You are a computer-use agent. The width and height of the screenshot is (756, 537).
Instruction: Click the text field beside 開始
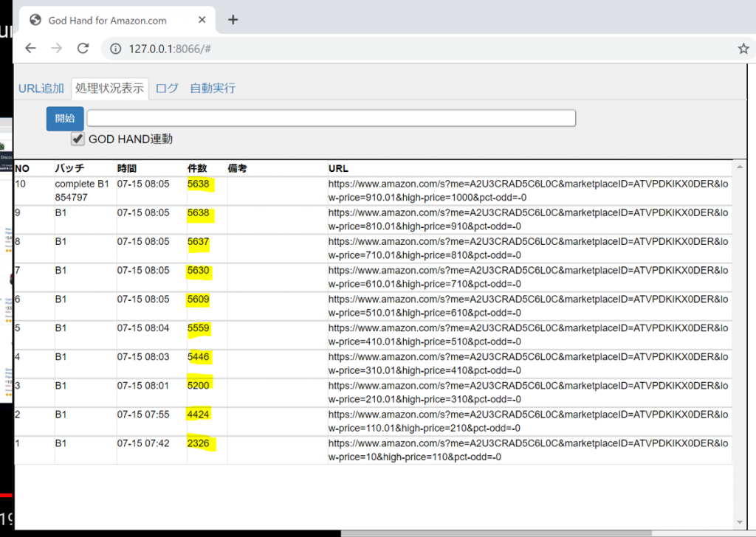331,118
